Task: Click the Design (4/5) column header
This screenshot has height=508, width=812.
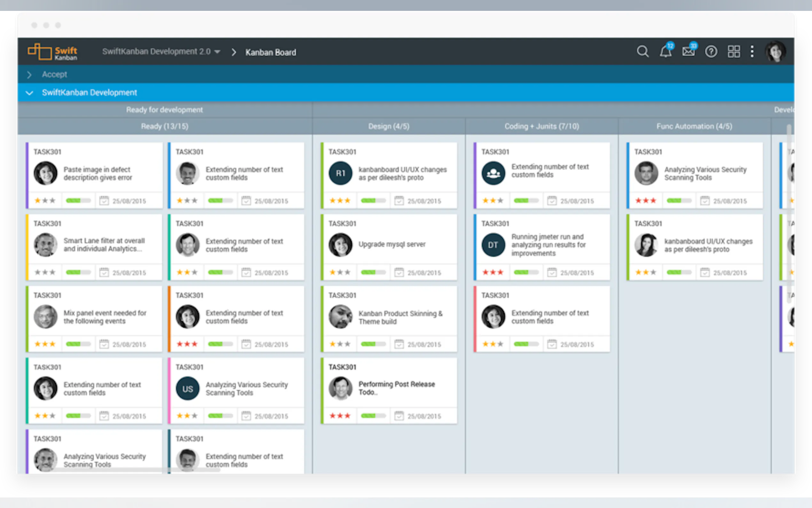Action: [x=389, y=126]
